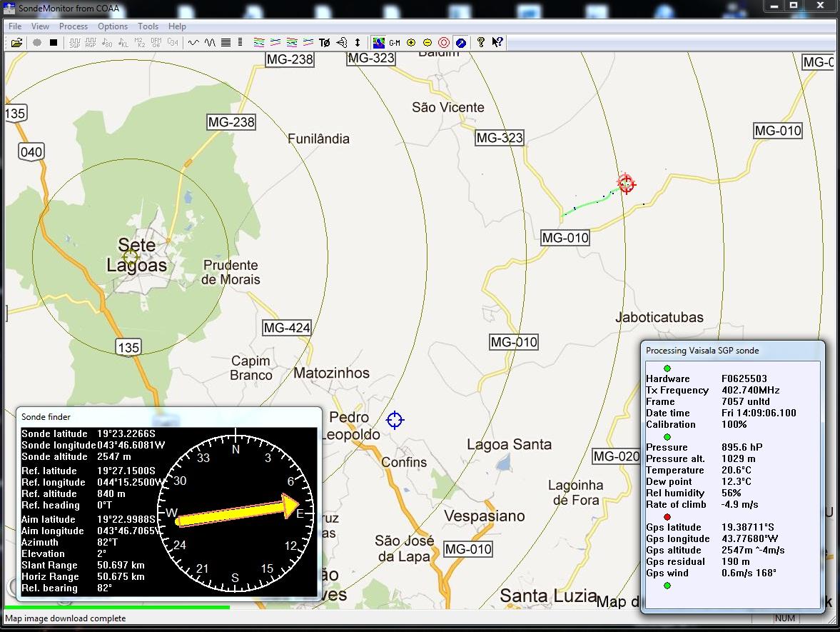
Task: Select the DFM 06 sonde type icon
Action: [x=156, y=42]
